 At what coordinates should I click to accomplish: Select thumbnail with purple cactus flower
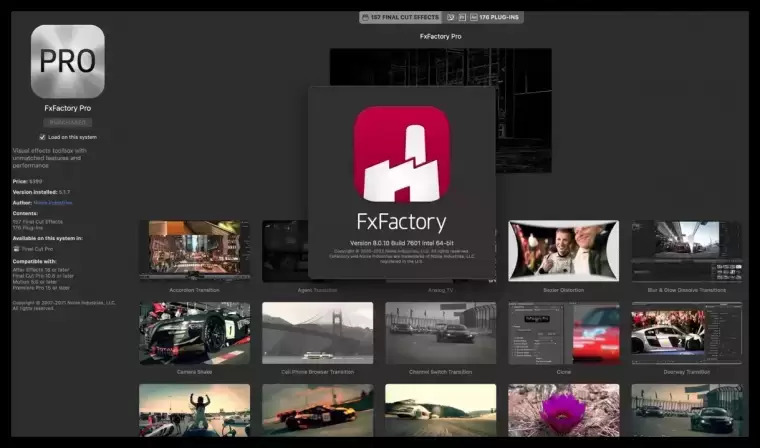(x=564, y=410)
